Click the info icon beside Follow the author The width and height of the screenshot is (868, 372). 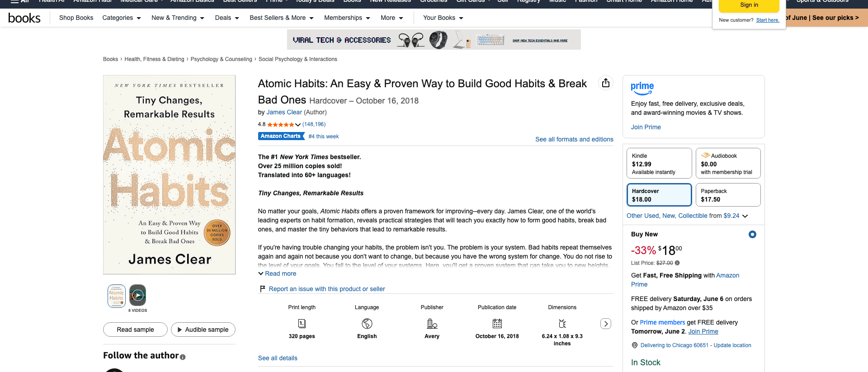point(183,357)
